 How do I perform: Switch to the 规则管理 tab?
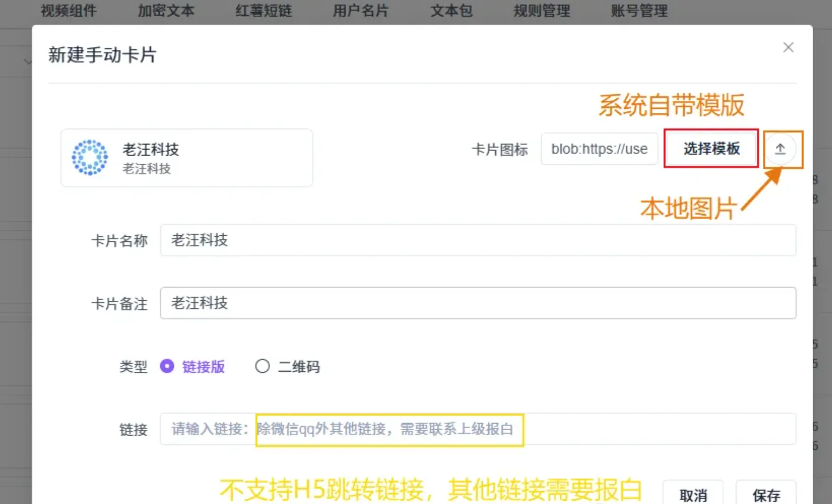pyautogui.click(x=542, y=10)
